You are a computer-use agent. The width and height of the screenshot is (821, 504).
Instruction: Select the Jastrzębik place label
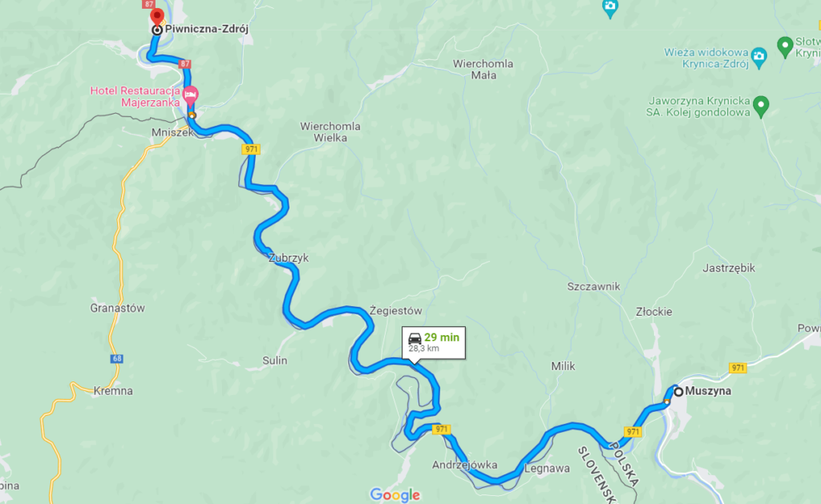click(x=729, y=268)
